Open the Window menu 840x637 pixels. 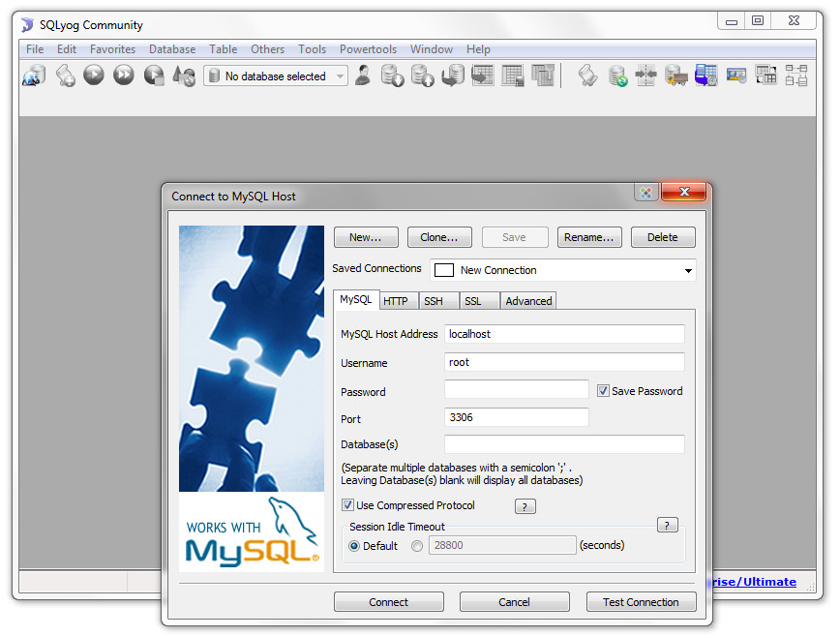pyautogui.click(x=432, y=49)
